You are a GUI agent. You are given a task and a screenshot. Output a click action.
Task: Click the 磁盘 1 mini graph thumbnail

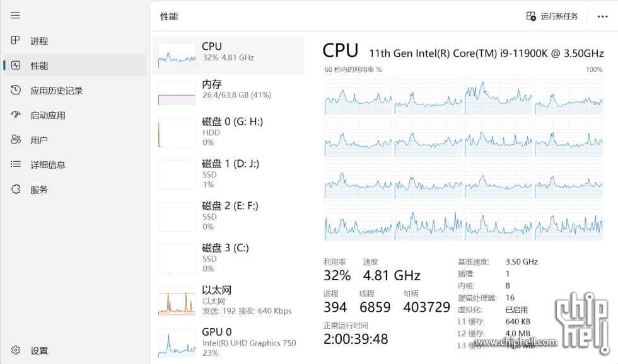point(177,174)
